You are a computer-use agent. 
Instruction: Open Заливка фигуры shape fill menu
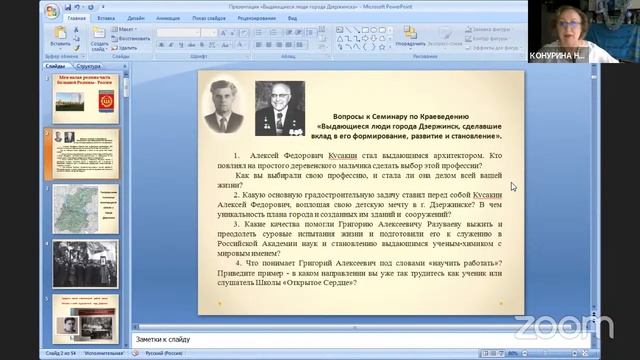(x=488, y=29)
